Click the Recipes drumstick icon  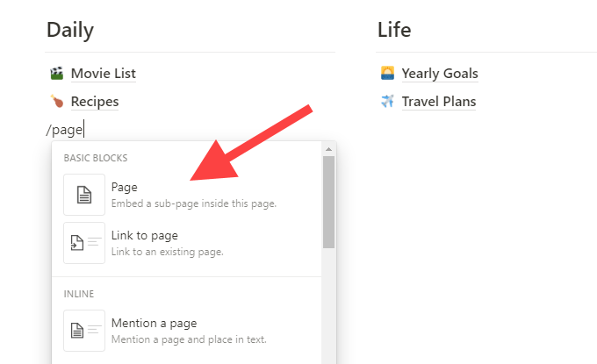57,102
